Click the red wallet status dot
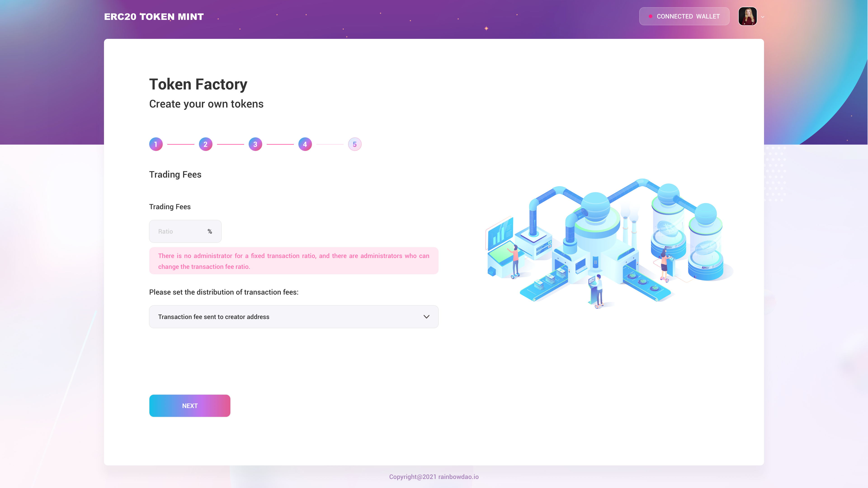 [x=650, y=16]
